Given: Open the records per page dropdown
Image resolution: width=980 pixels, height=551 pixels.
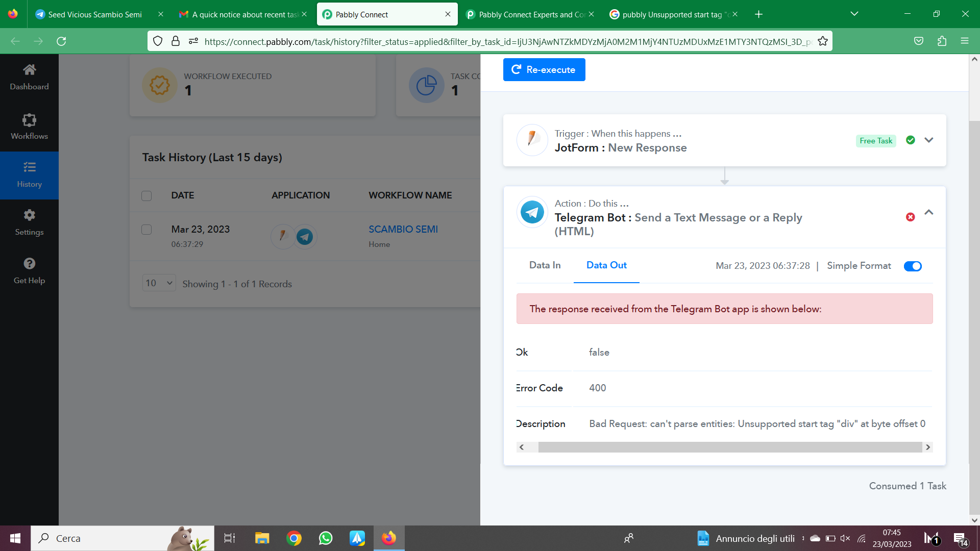Looking at the screenshot, I should tap(159, 283).
